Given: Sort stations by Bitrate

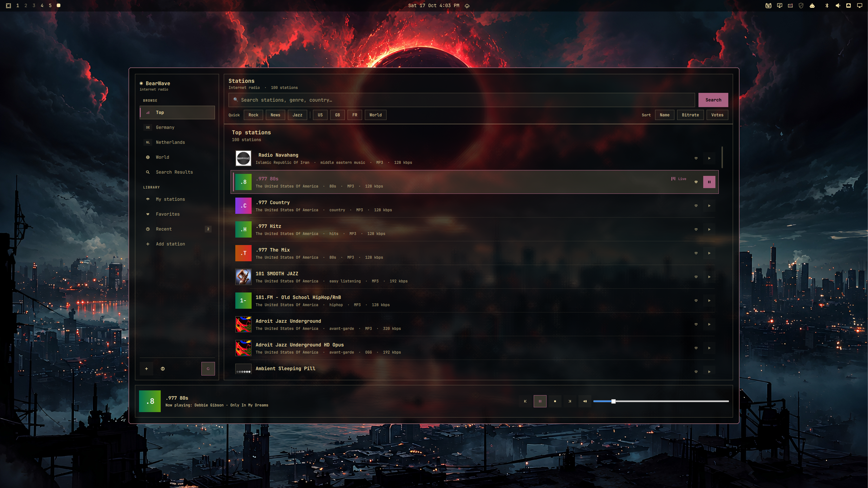Looking at the screenshot, I should point(690,115).
